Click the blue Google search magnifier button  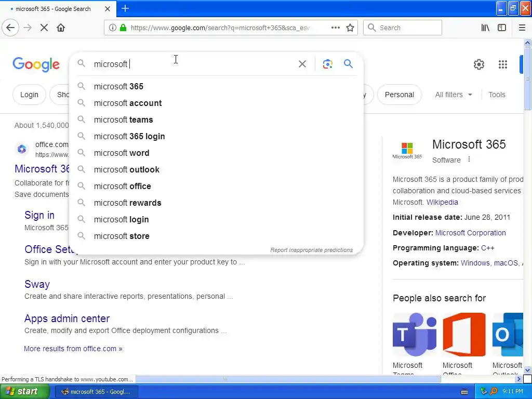point(348,63)
